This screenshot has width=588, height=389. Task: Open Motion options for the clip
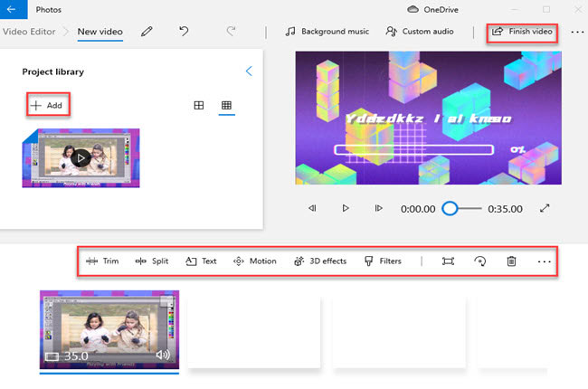pyautogui.click(x=255, y=261)
